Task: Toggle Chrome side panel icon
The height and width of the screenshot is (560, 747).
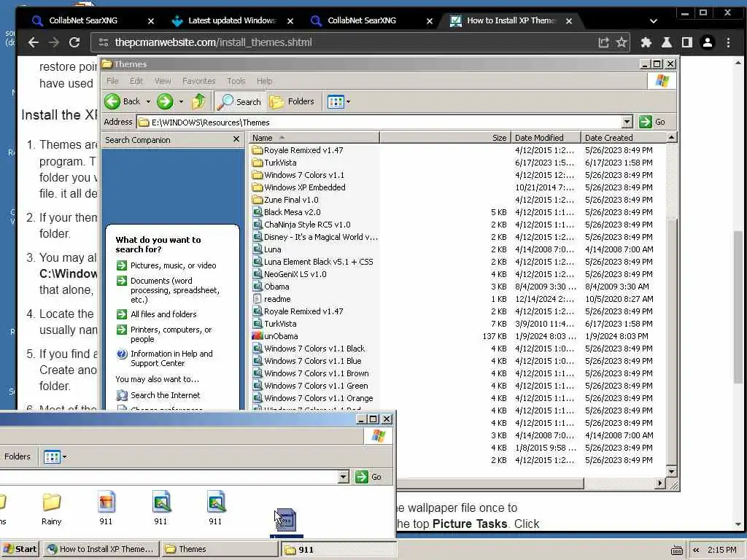Action: [x=687, y=42]
